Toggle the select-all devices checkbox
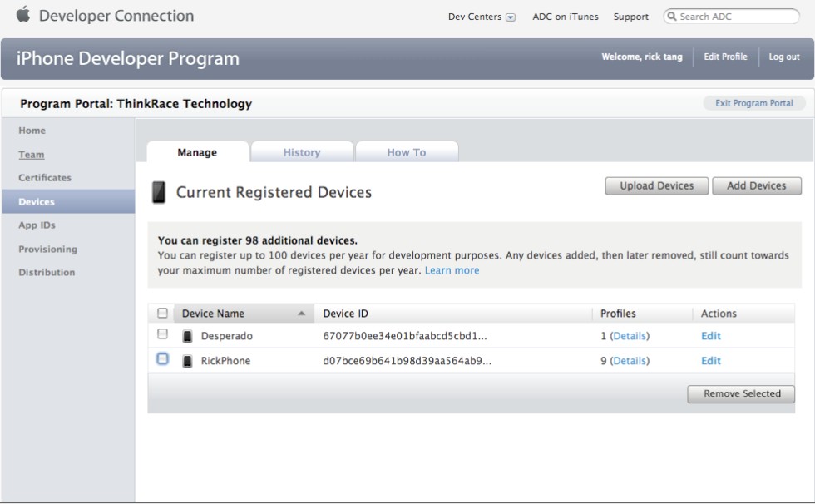 tap(163, 313)
